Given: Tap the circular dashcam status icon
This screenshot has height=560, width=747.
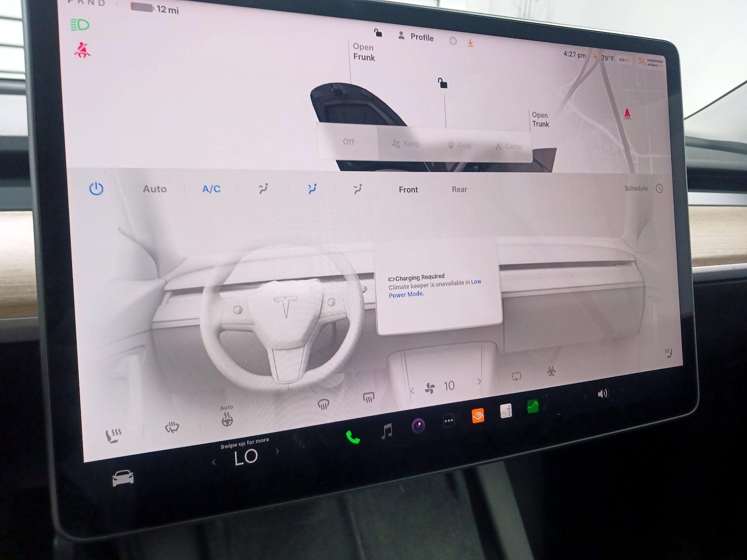Looking at the screenshot, I should [453, 41].
